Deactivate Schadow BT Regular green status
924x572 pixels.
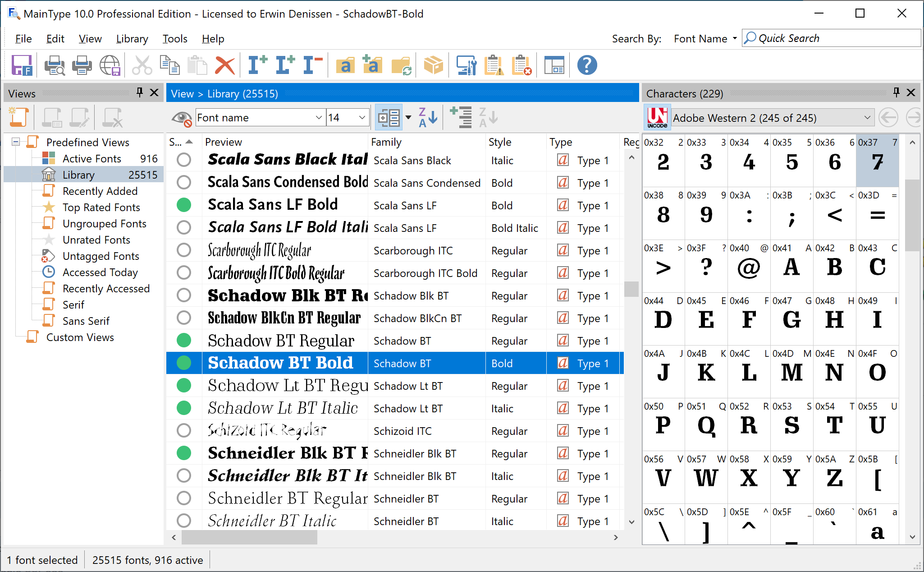pyautogui.click(x=184, y=340)
